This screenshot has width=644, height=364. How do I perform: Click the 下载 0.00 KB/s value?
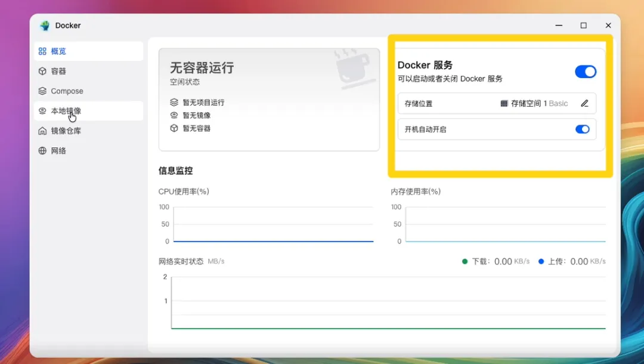tap(512, 262)
